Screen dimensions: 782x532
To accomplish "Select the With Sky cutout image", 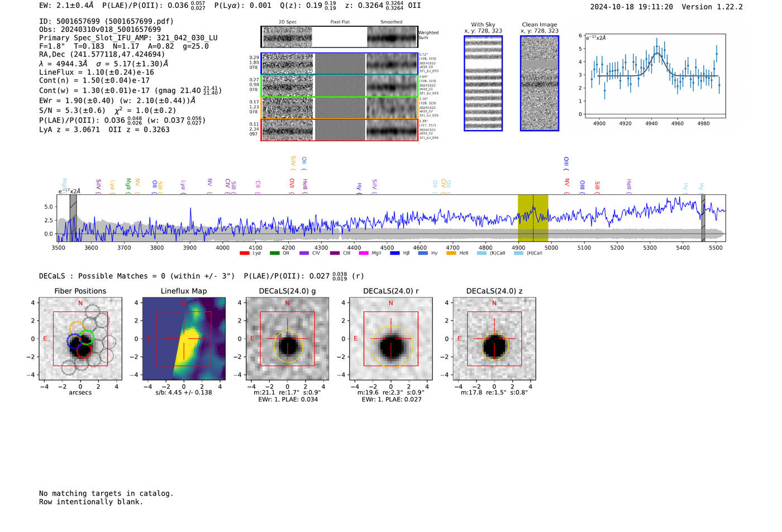I will 483,83.
